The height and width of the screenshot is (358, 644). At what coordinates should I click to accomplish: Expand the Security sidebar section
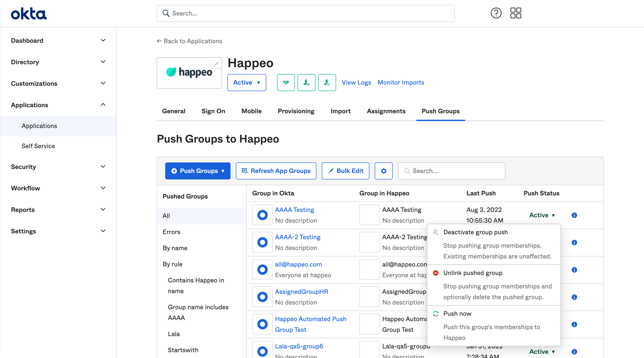tap(58, 167)
